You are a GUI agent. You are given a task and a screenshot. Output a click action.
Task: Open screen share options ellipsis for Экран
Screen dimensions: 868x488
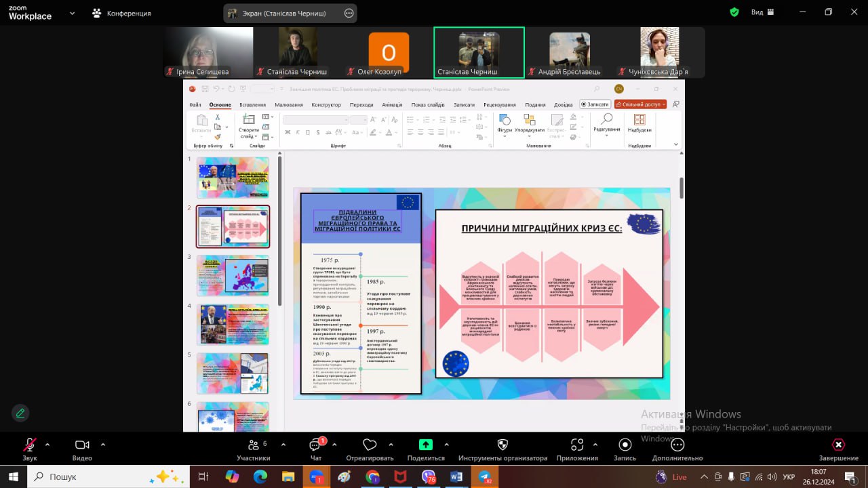coord(349,13)
